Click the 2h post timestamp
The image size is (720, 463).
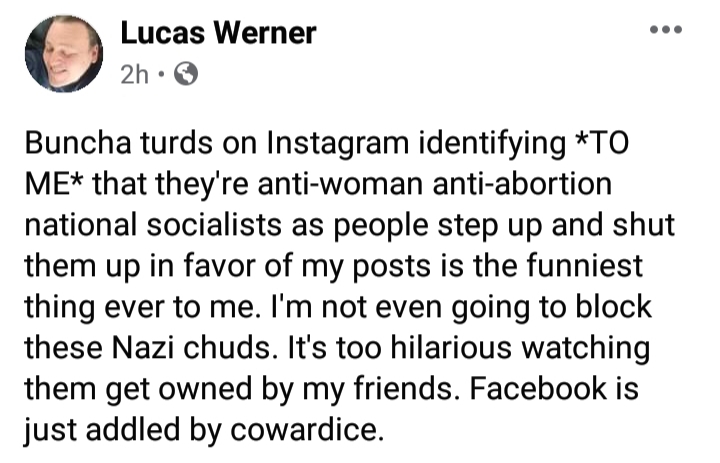click(x=135, y=74)
